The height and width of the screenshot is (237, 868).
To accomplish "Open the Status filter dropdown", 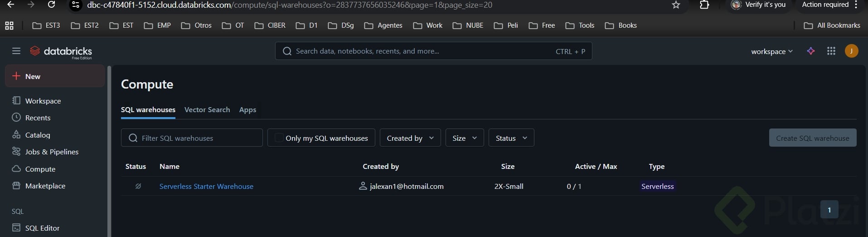I will coord(511,138).
